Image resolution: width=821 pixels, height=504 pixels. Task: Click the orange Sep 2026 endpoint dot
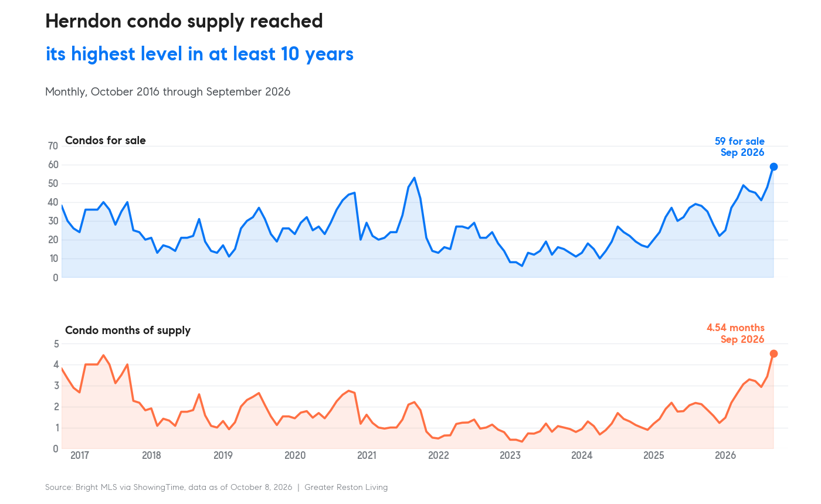coord(773,354)
